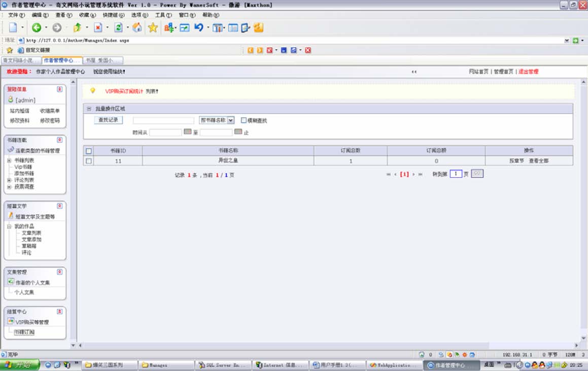Select 添加书籍 in the book tree
This screenshot has width=588, height=371.
point(24,174)
